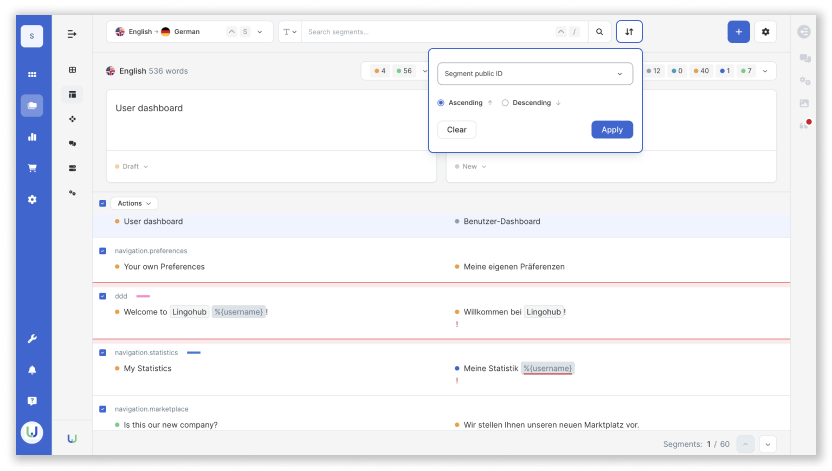
Task: Click the Lingohub logo avatar at sidebar bottom
Action: [x=32, y=432]
